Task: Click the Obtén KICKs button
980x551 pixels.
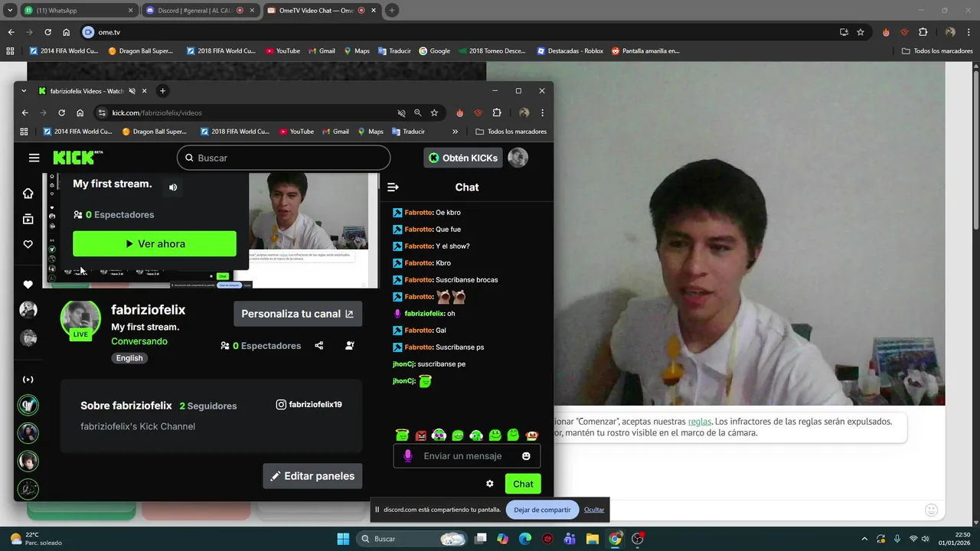Action: [462, 158]
